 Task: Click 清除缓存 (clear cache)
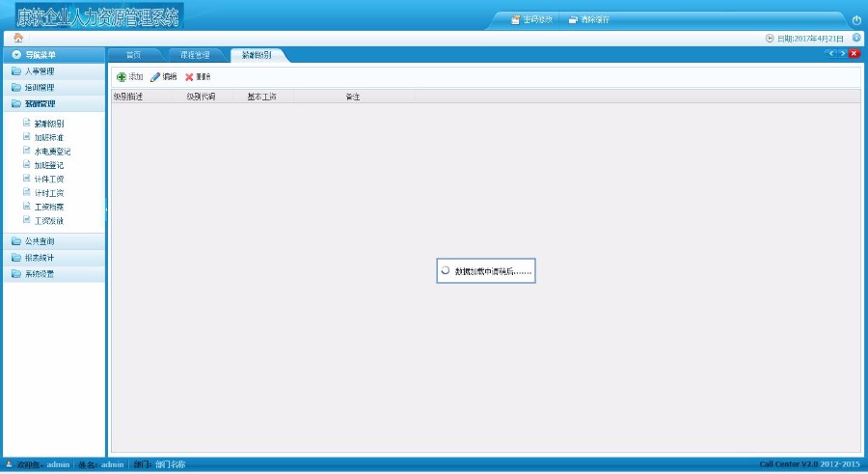coord(589,19)
